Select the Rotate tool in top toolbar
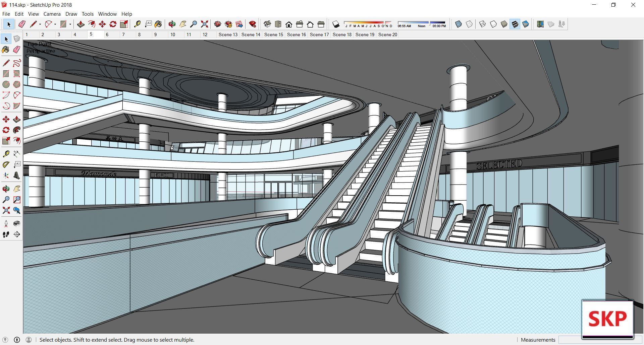This screenshot has height=345, width=644. click(x=113, y=24)
